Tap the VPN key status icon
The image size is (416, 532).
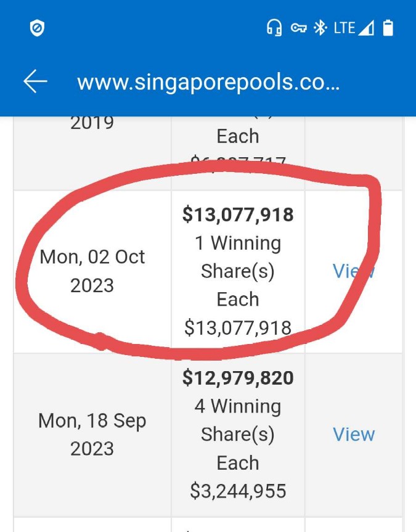pyautogui.click(x=299, y=28)
